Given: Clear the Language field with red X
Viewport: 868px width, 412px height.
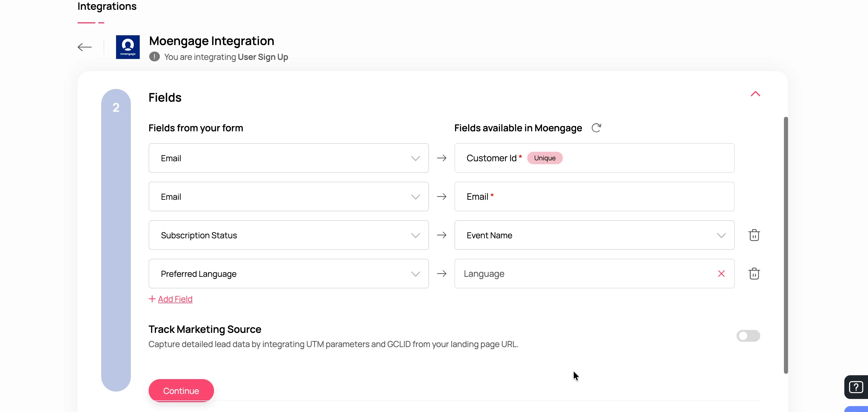Looking at the screenshot, I should point(721,273).
